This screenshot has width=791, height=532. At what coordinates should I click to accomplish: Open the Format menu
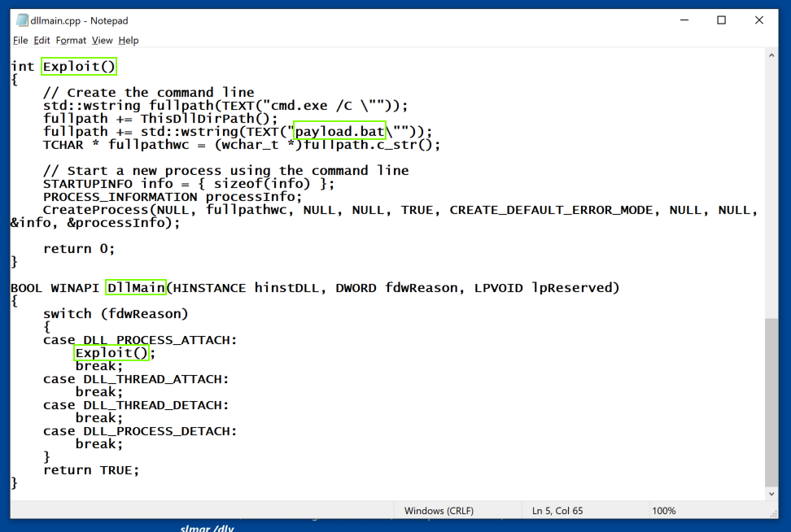(x=71, y=41)
